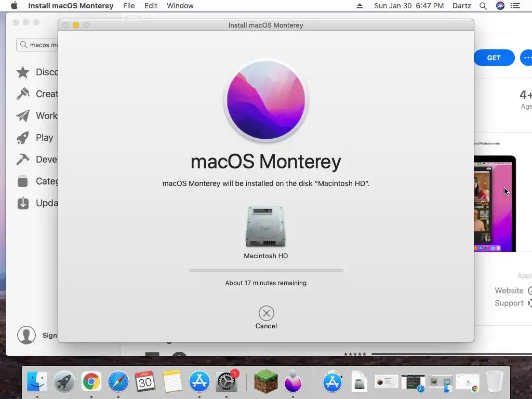Open Notes from the Dock
532x399 pixels.
click(x=172, y=382)
